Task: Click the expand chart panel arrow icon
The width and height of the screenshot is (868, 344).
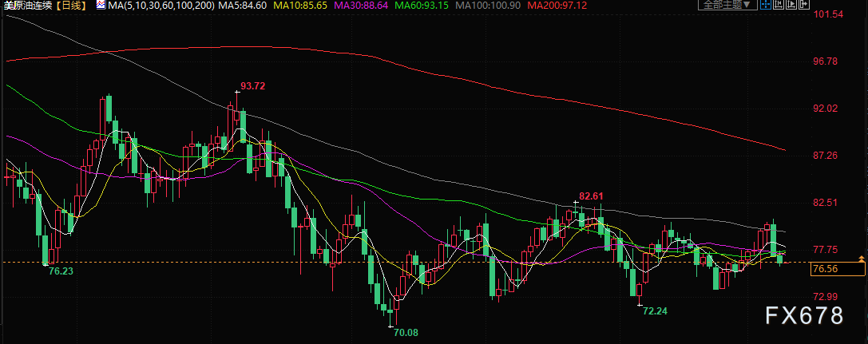Action: [804, 5]
